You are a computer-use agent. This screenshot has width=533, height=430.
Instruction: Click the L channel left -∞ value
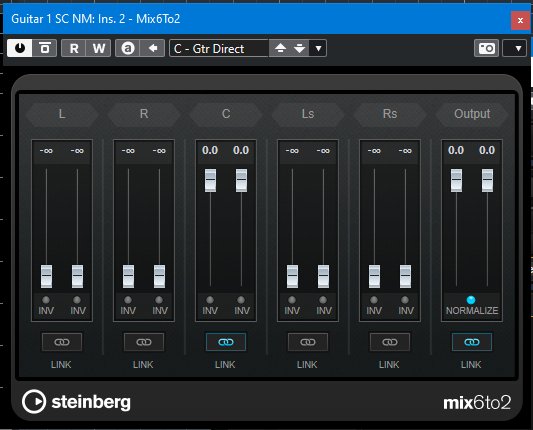46,151
